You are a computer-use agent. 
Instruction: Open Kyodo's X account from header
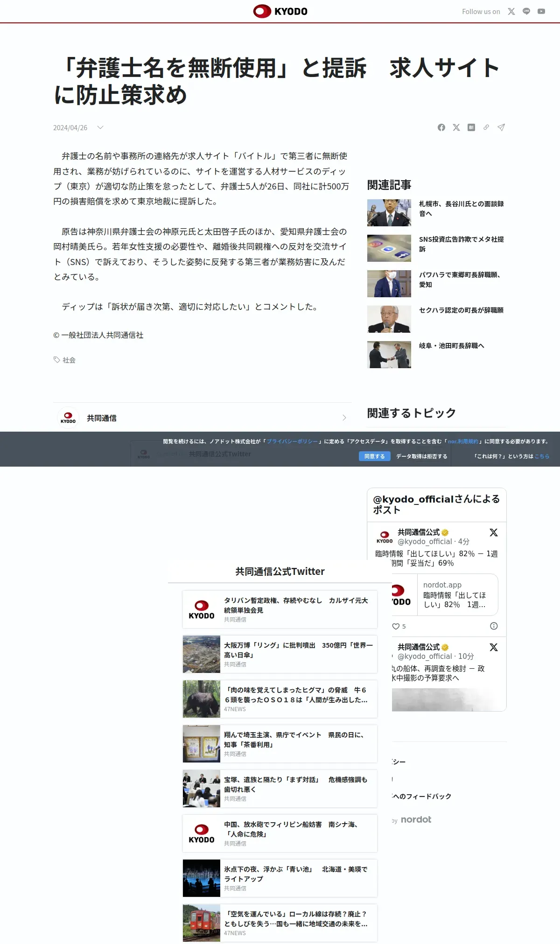pos(511,12)
